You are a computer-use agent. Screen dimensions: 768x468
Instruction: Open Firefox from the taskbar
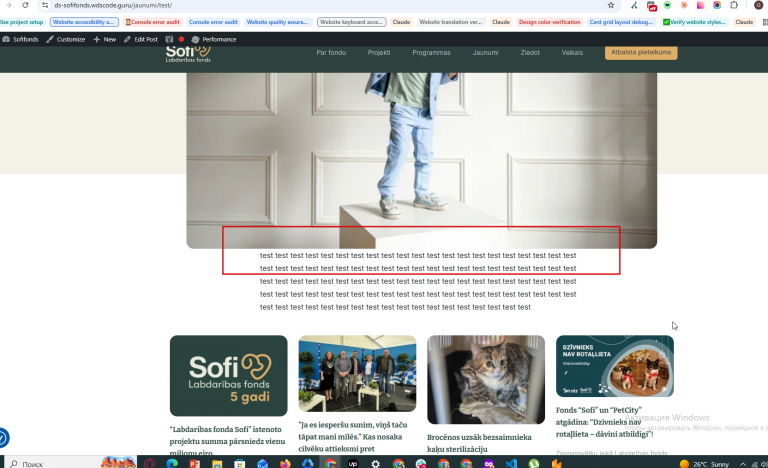(x=285, y=463)
